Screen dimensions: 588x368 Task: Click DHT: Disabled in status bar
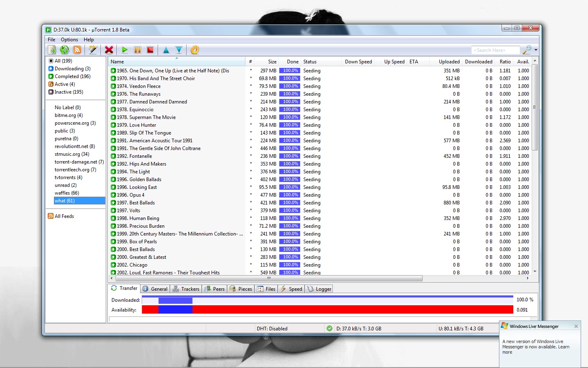272,329
